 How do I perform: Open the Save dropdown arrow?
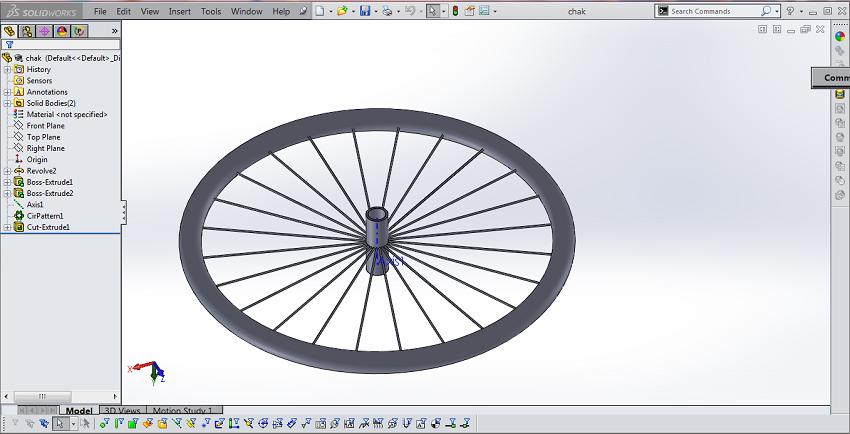375,11
